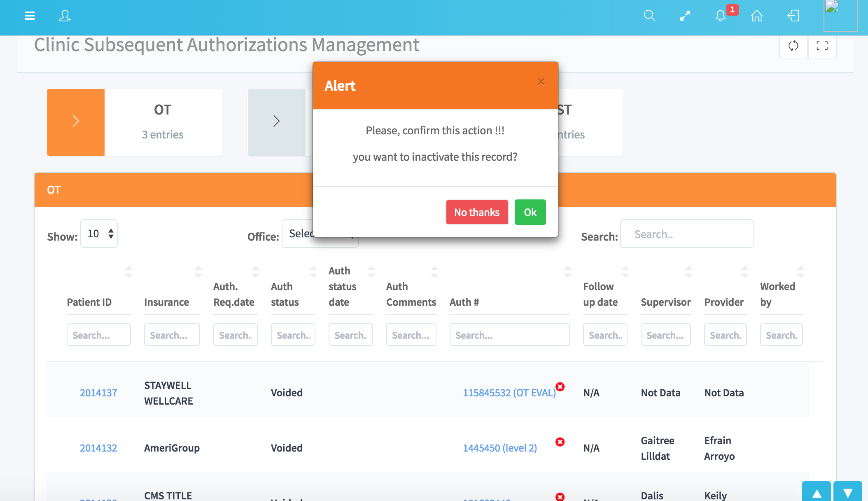Confirm with the Ok button

pos(530,212)
